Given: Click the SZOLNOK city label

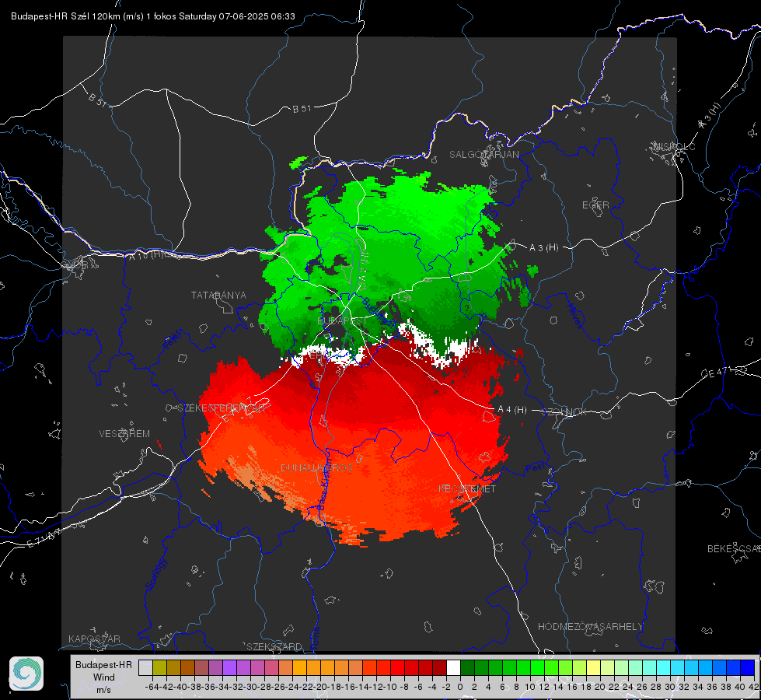Looking at the screenshot, I should 565,412.
